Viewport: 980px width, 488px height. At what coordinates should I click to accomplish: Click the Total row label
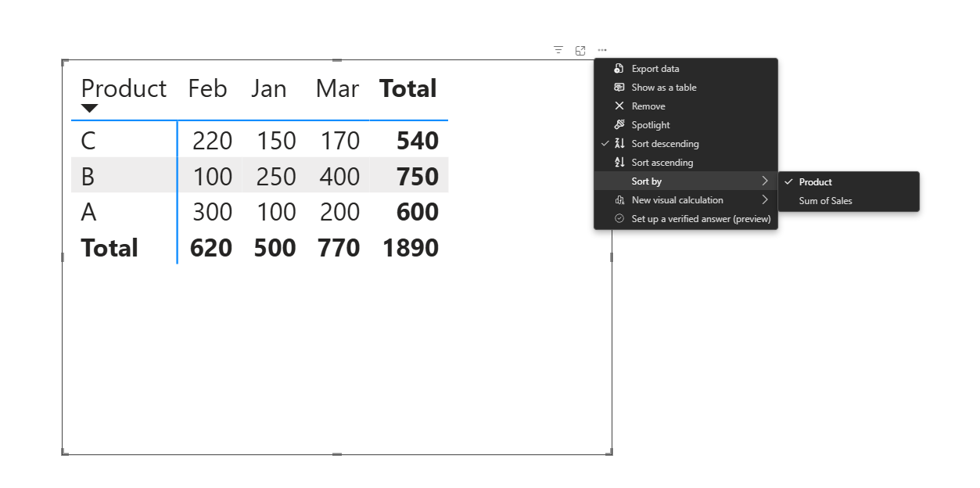109,248
